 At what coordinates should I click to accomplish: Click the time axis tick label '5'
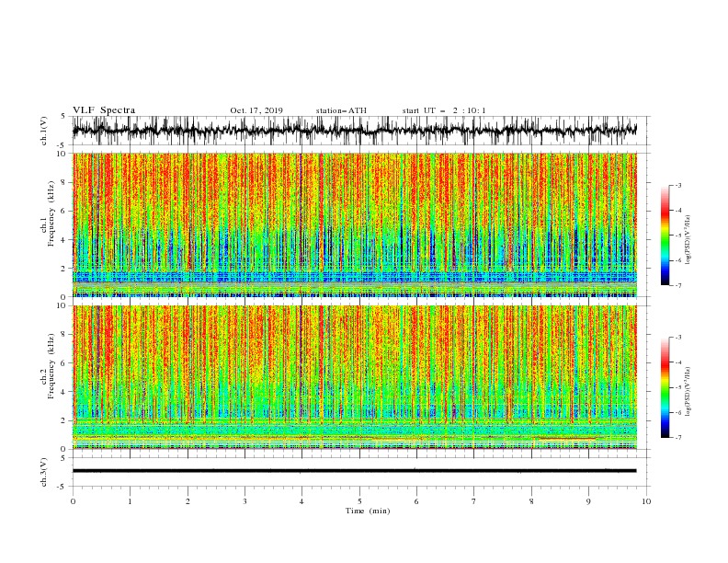pyautogui.click(x=359, y=501)
